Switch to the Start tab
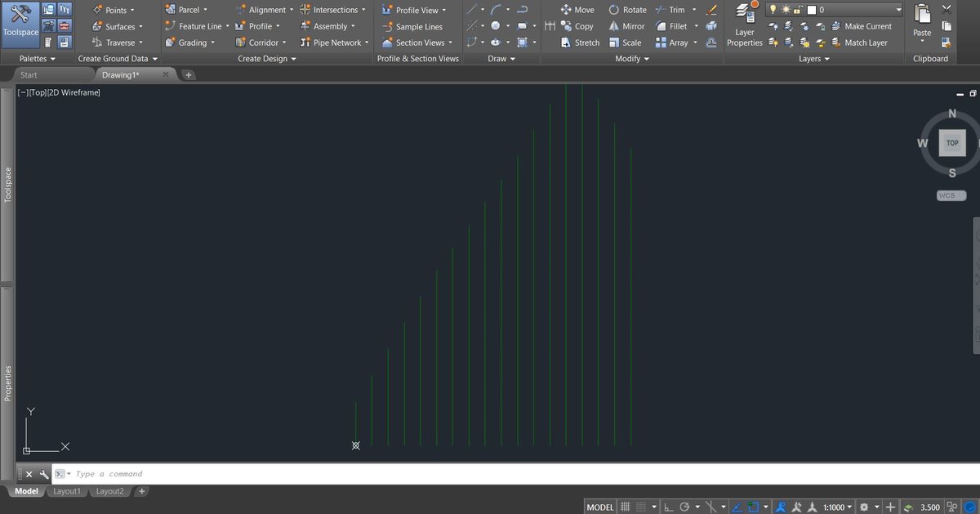 click(x=29, y=74)
